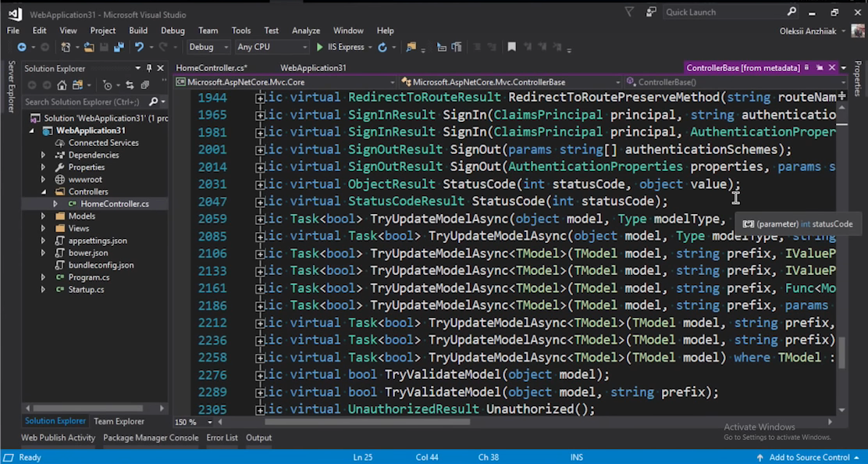This screenshot has height=464, width=868.
Task: Click the Undo arrow in toolbar
Action: [139, 48]
